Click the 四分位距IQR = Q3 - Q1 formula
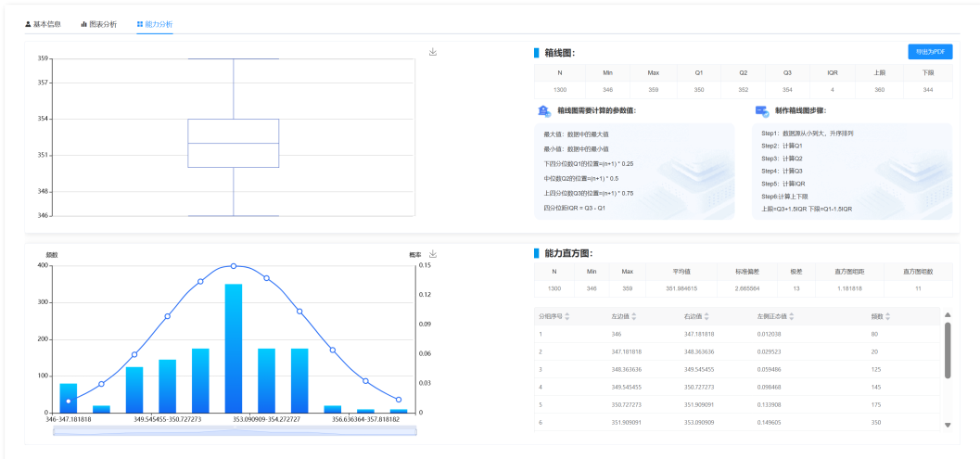The width and height of the screenshot is (980, 459). click(575, 208)
